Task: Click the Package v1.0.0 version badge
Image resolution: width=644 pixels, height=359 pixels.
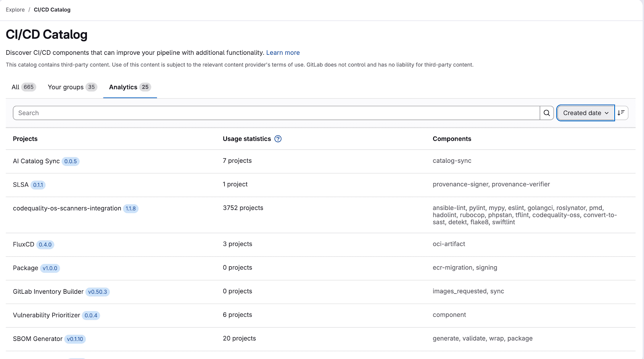Action: [50, 268]
